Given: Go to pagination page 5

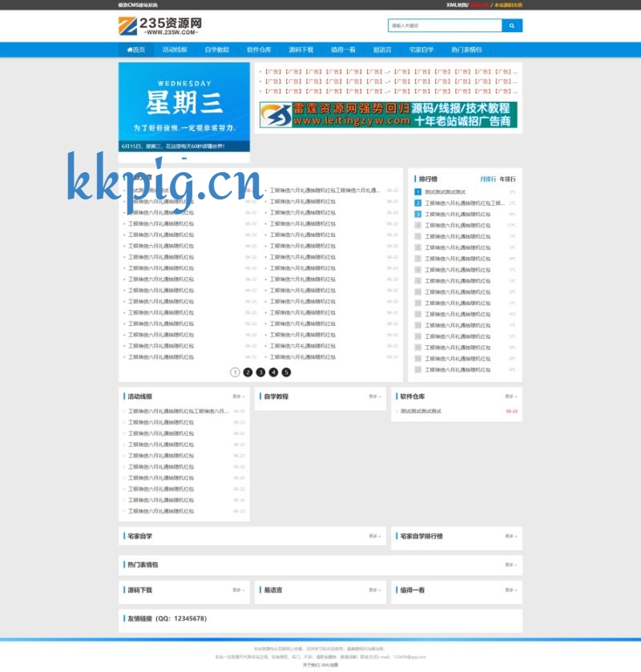Looking at the screenshot, I should (x=286, y=372).
